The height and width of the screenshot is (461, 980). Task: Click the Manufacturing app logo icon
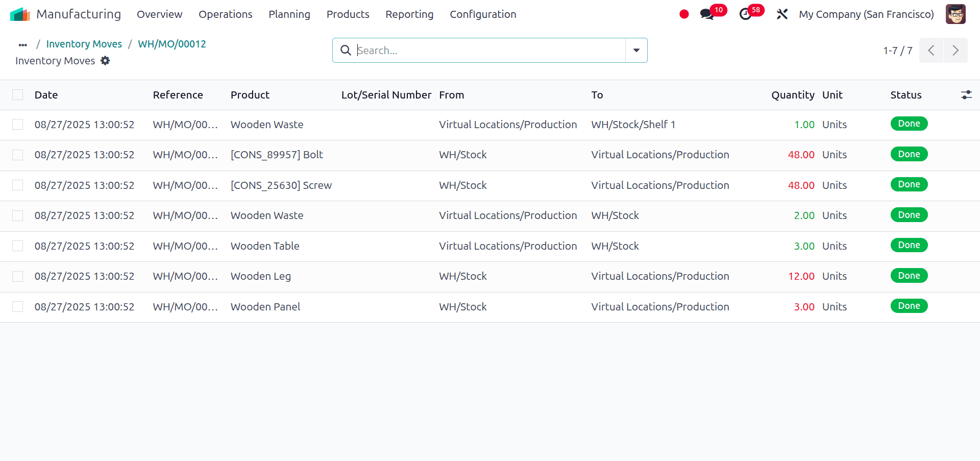20,14
